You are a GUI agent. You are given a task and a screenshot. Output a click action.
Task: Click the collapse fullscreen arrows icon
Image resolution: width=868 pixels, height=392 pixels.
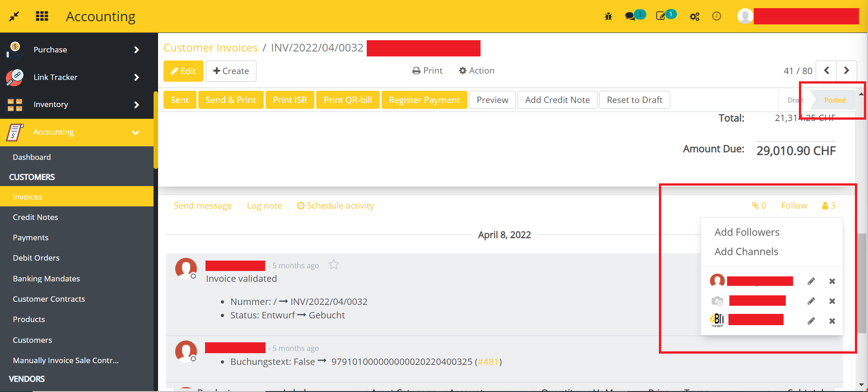point(14,16)
